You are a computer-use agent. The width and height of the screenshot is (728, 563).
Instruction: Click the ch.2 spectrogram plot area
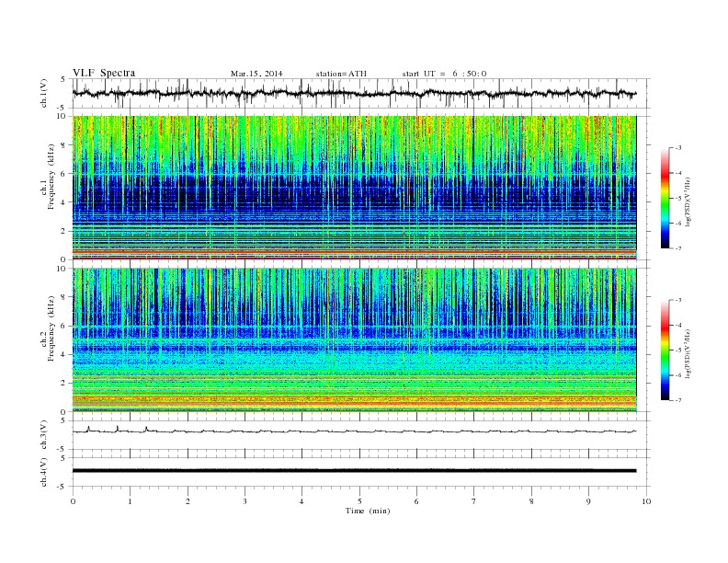(x=354, y=339)
